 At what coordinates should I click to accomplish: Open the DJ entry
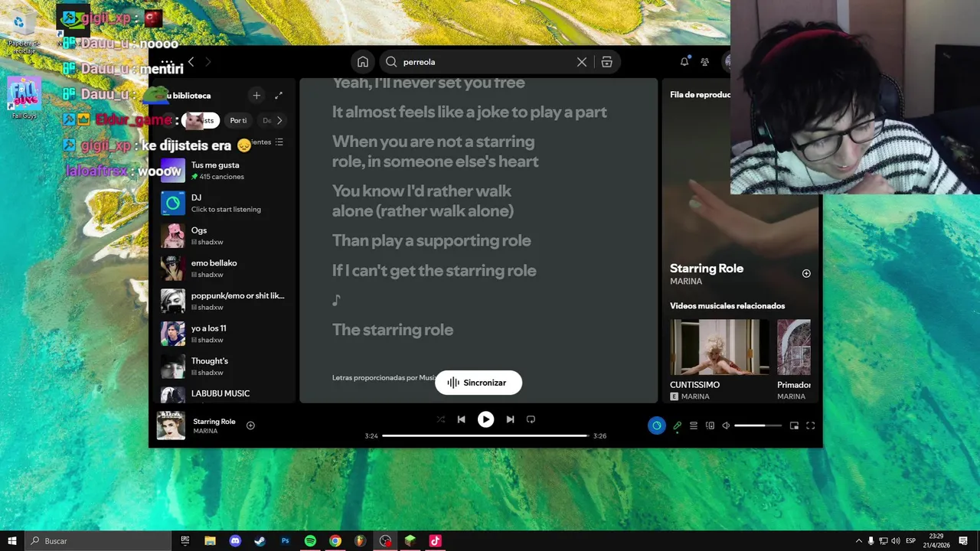coord(224,203)
